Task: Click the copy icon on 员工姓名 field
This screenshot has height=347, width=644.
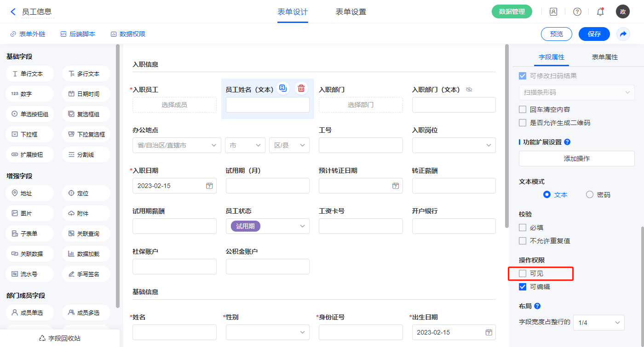Action: (283, 88)
